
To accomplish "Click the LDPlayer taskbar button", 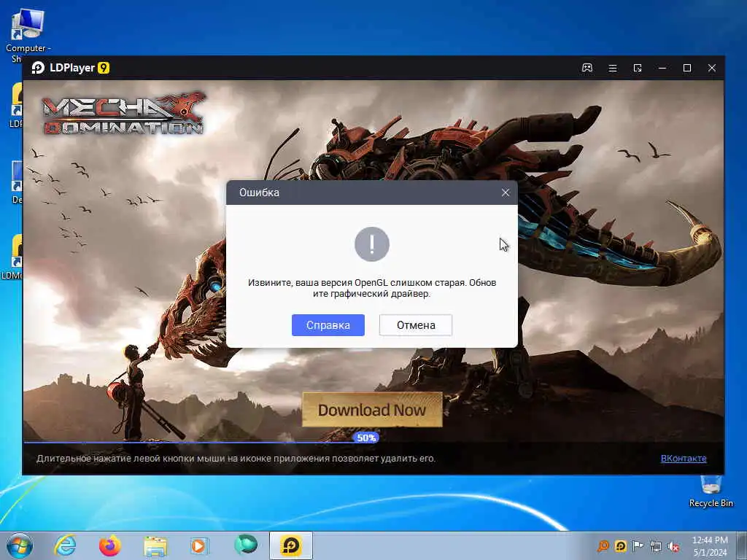I will point(291,545).
